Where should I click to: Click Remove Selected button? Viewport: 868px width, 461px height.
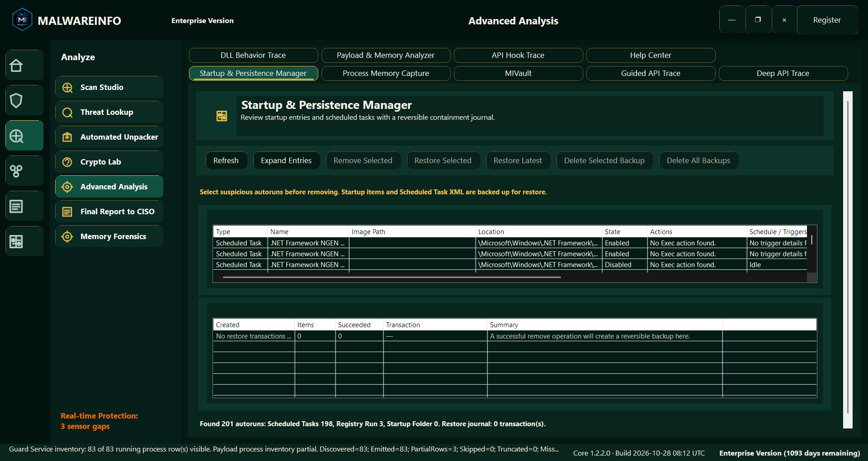[363, 160]
